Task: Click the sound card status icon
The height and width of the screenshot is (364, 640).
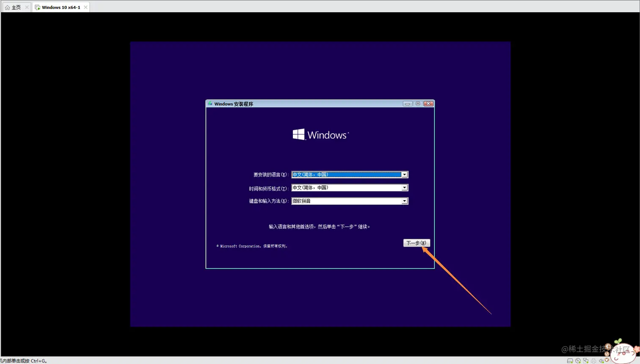Action: 601,361
